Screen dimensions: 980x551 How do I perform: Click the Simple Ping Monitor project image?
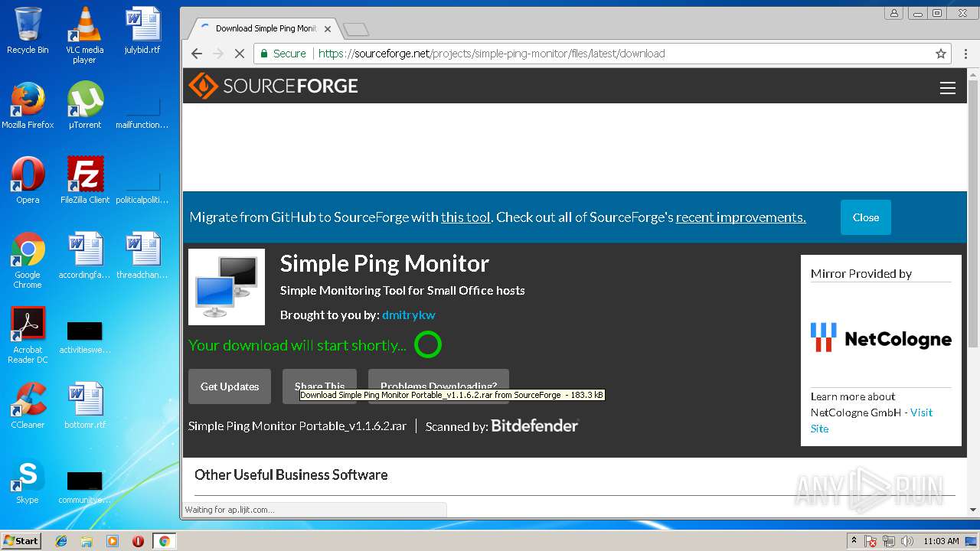[227, 287]
